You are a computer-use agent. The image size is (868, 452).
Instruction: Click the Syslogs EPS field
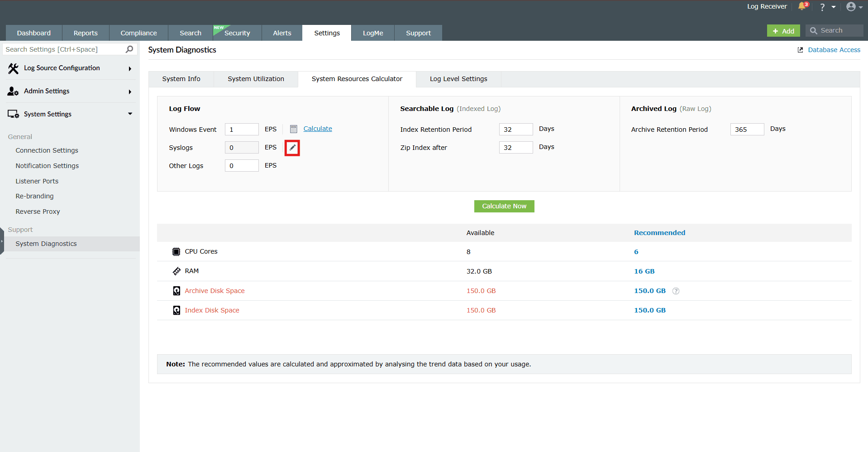242,148
